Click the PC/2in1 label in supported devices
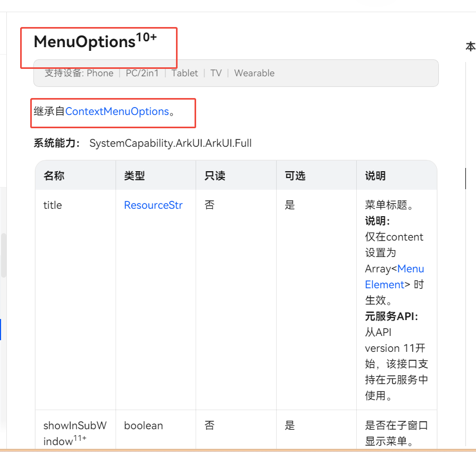 tap(142, 73)
